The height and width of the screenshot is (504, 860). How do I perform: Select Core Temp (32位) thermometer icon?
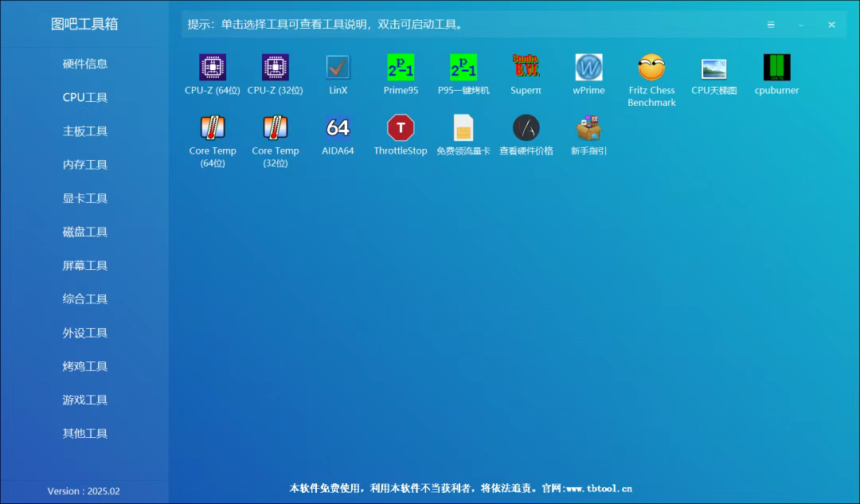276,127
